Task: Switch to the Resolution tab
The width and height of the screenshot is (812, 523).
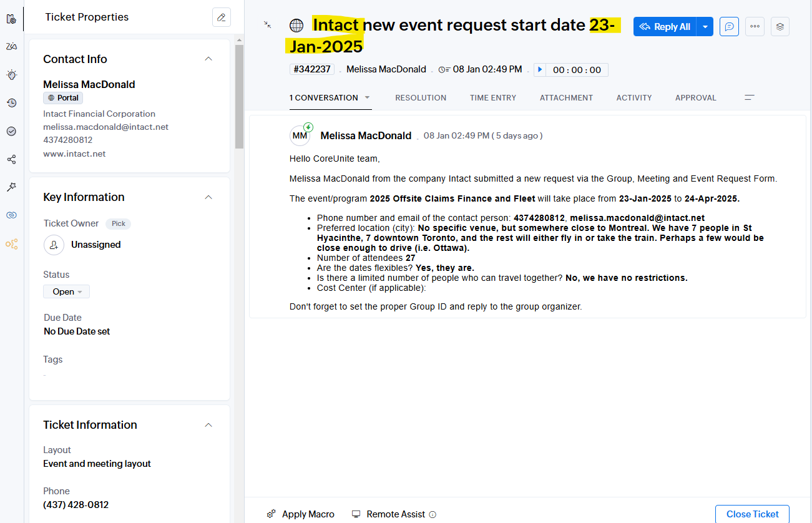Action: pyautogui.click(x=421, y=98)
